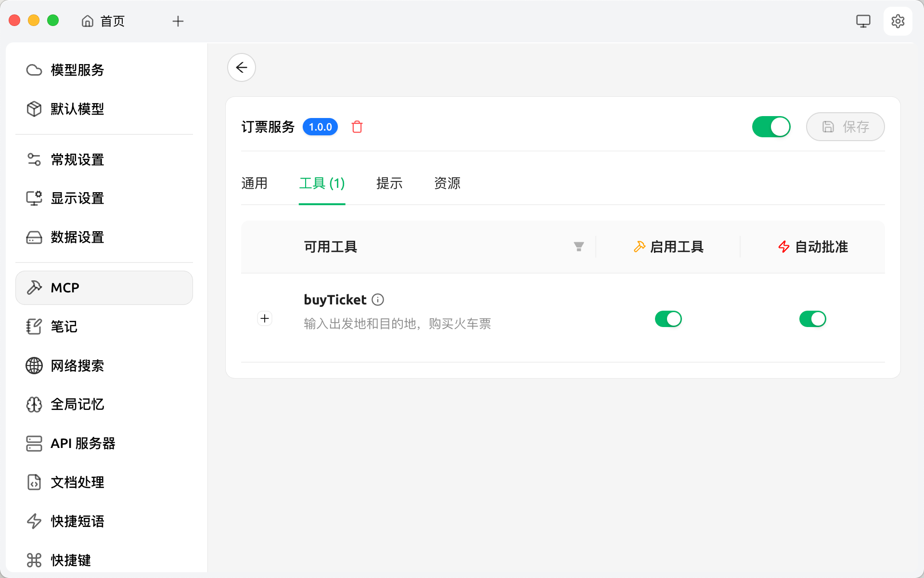
Task: Toggle the 订票服务 server switch off
Action: tap(771, 127)
